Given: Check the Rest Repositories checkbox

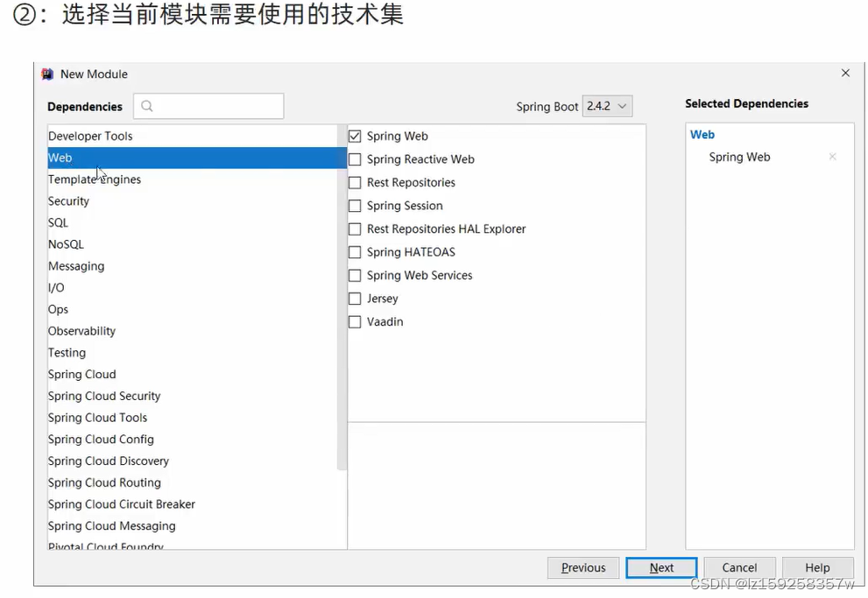Looking at the screenshot, I should pos(355,182).
